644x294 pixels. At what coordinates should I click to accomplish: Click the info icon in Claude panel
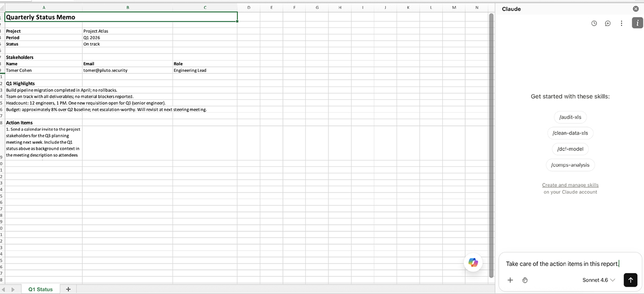click(636, 23)
